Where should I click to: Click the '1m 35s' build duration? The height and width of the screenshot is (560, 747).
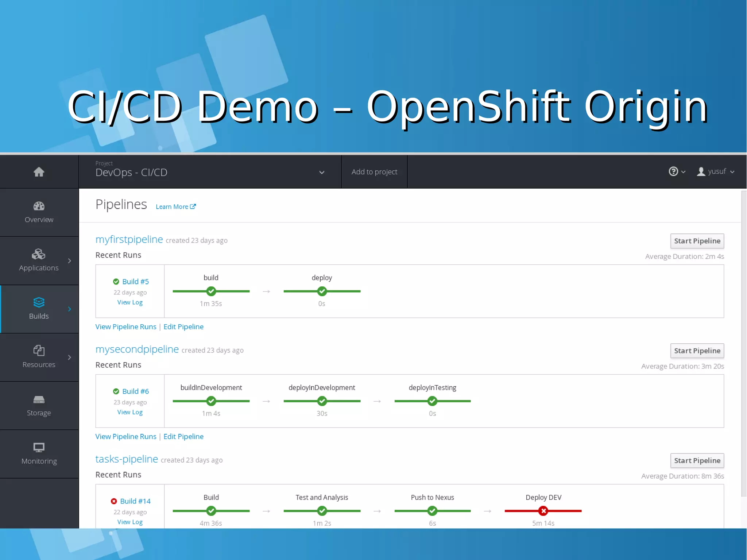211,304
